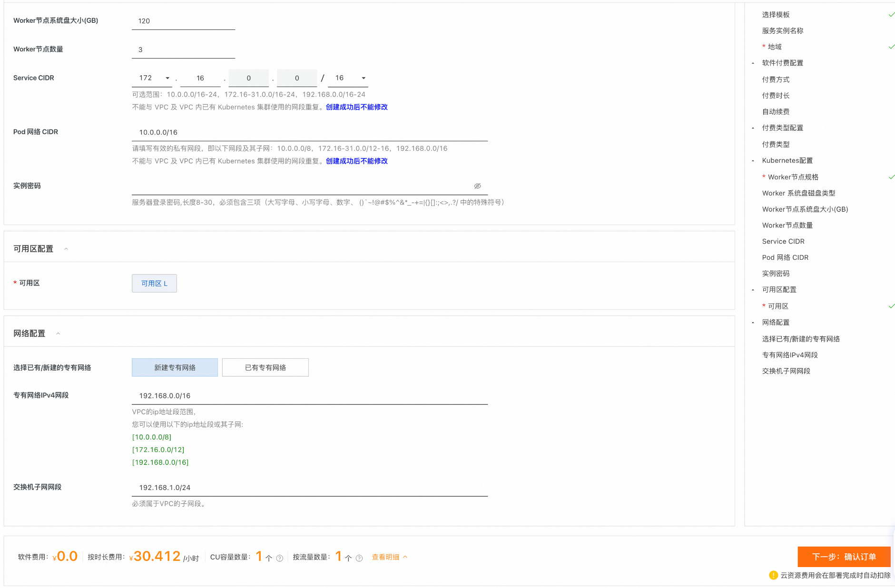Jump to 交换机子网网段 sidebar item

[786, 371]
